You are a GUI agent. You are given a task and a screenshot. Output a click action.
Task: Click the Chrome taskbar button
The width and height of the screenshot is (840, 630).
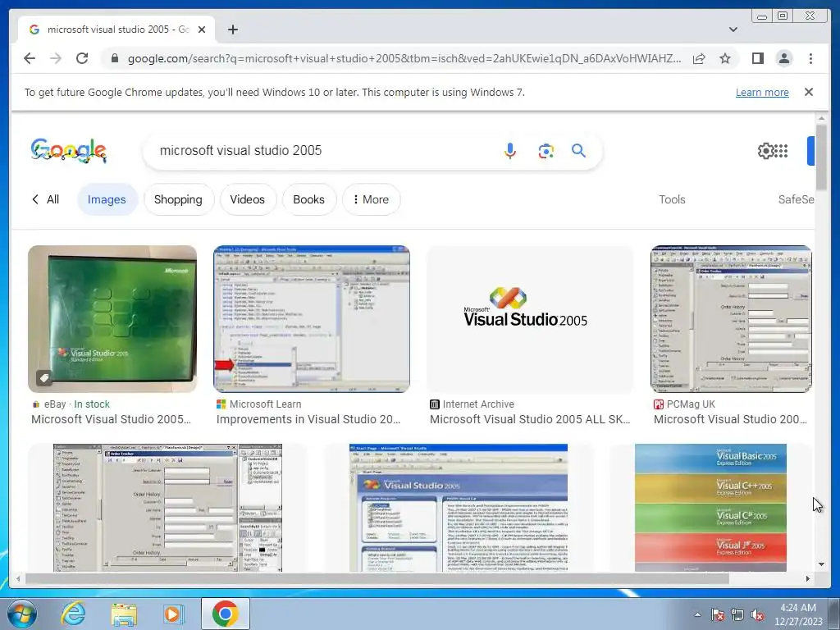coord(225,614)
